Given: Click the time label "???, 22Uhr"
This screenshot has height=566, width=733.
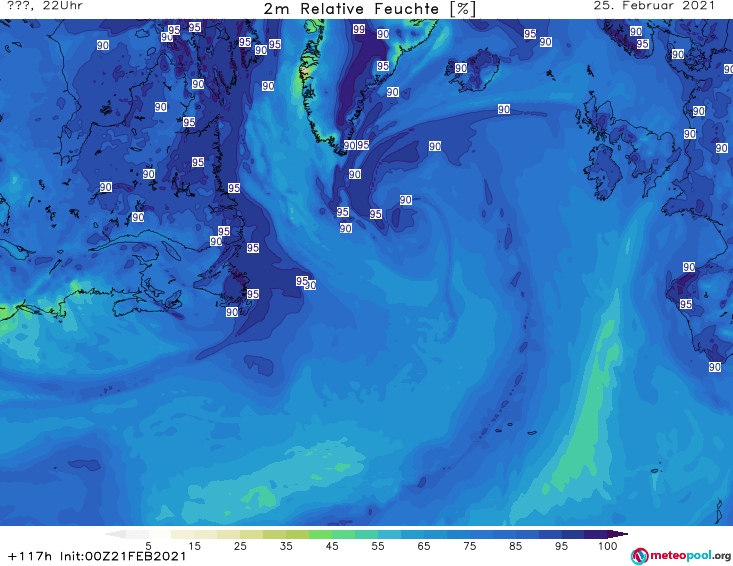Looking at the screenshot, I should 45,6.
